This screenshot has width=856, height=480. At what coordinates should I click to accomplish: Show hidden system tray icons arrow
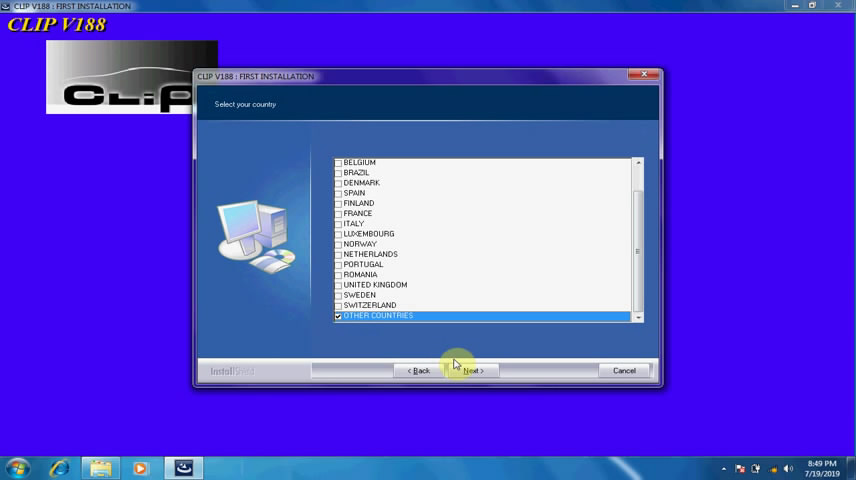(x=723, y=468)
